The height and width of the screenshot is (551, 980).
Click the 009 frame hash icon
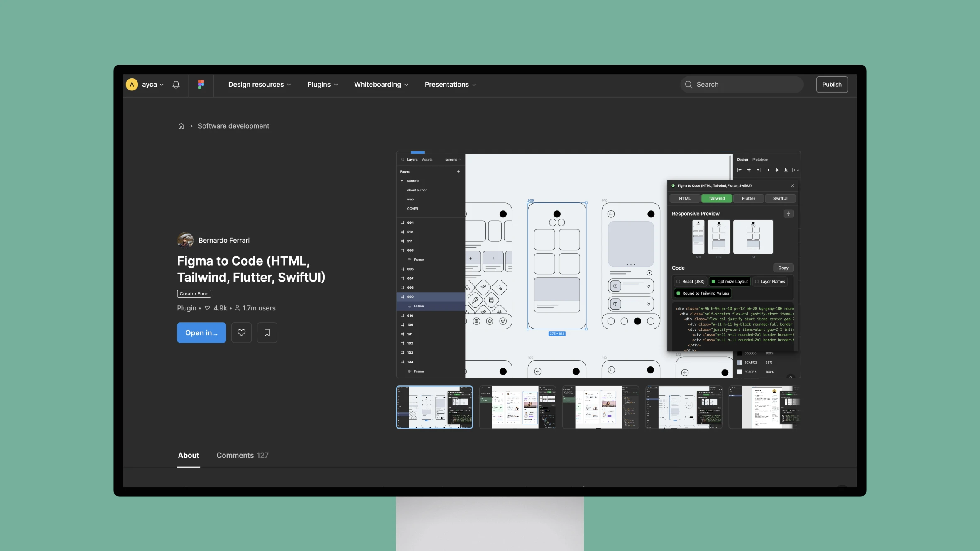[402, 297]
